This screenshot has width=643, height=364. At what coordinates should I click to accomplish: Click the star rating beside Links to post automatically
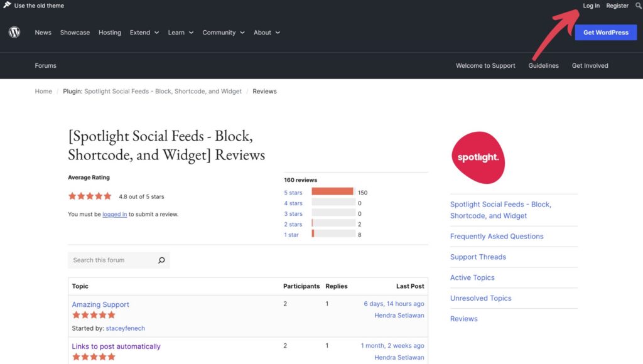click(93, 357)
